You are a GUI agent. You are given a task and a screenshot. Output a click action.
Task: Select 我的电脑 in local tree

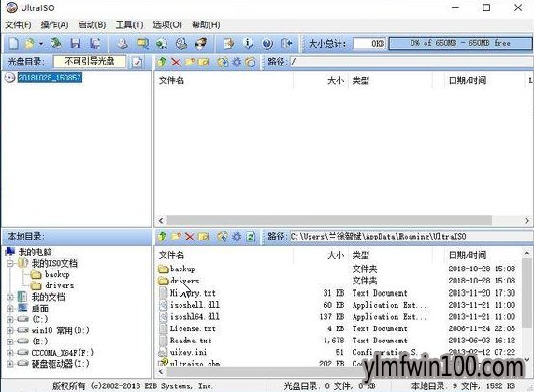(x=35, y=253)
